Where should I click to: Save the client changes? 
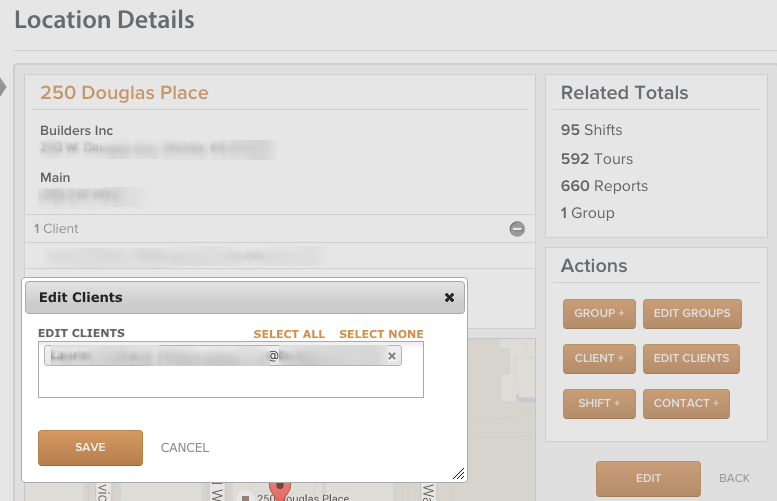(x=90, y=447)
